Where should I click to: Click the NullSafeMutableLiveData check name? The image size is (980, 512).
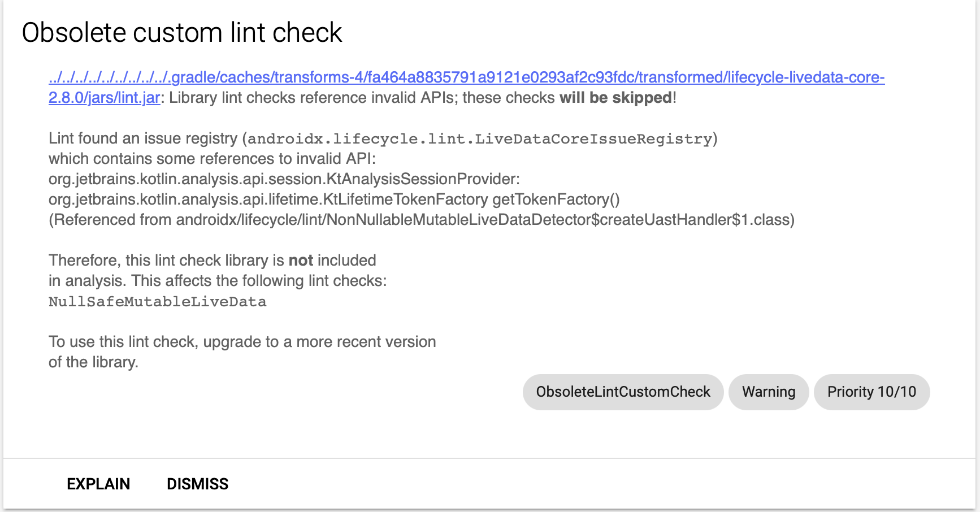(x=157, y=302)
